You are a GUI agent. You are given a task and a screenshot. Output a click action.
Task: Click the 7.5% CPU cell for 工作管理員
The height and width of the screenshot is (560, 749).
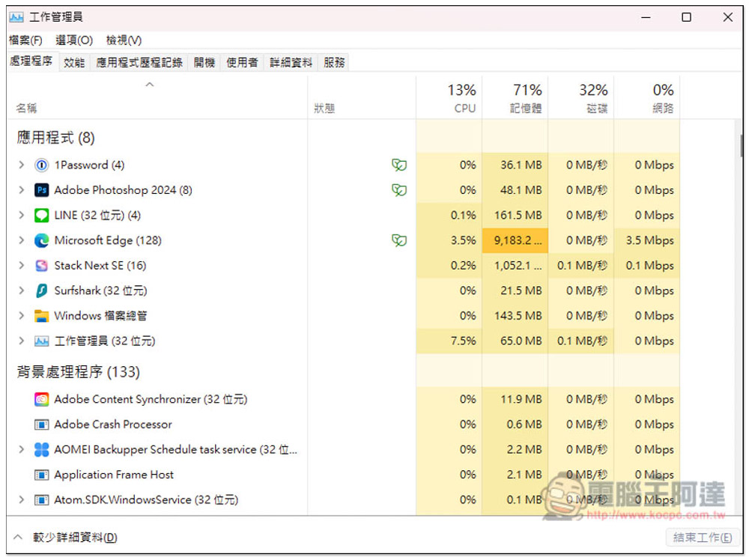click(449, 341)
